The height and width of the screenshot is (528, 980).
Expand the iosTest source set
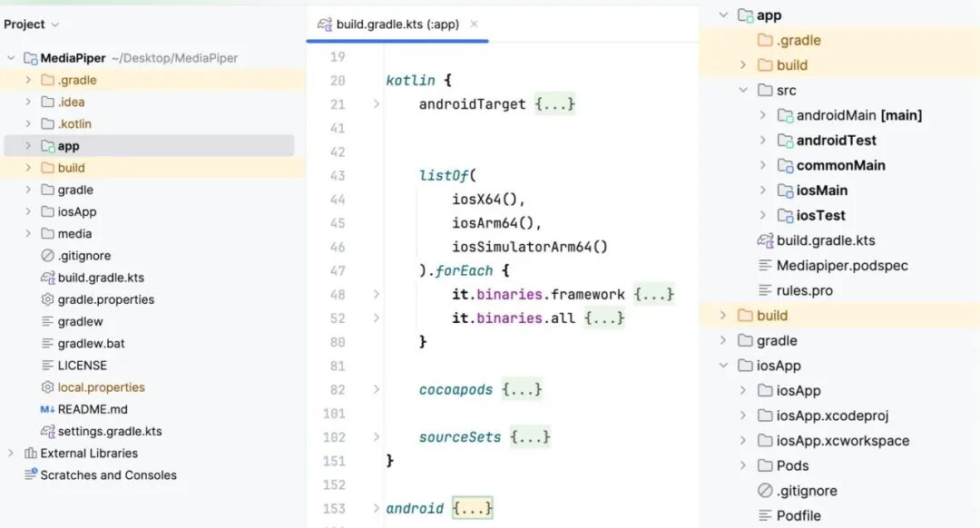click(x=762, y=215)
